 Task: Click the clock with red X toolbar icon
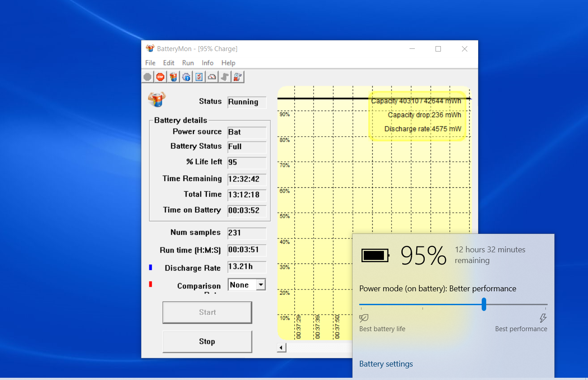tap(238, 77)
